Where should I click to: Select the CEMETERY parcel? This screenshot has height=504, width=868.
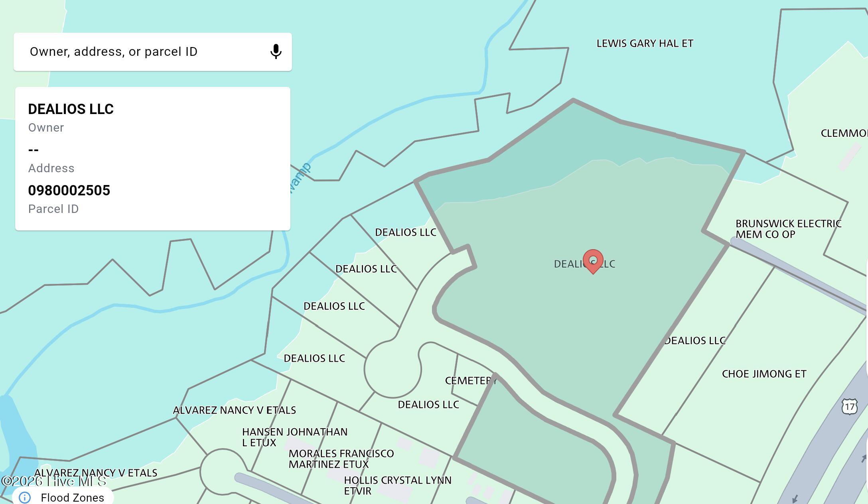pos(470,381)
